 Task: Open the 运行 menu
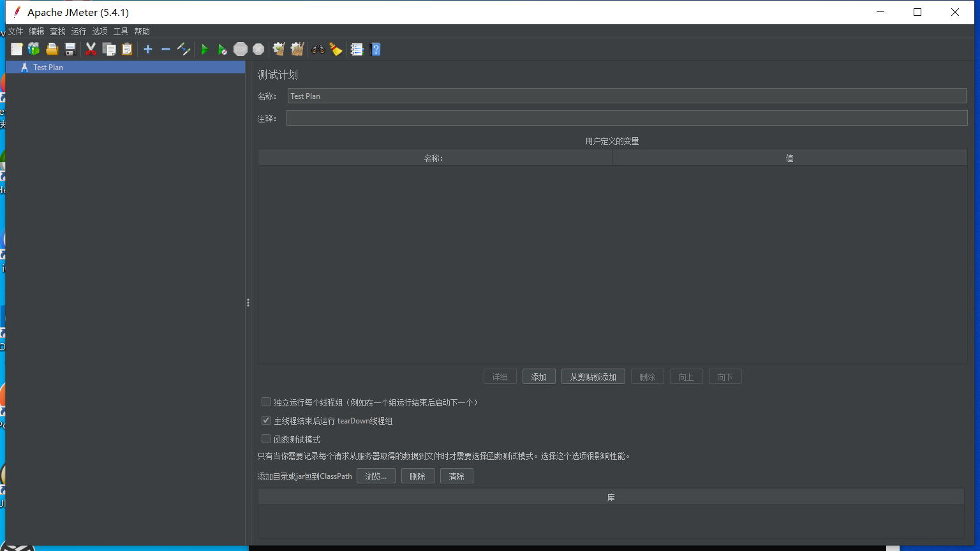[78, 31]
